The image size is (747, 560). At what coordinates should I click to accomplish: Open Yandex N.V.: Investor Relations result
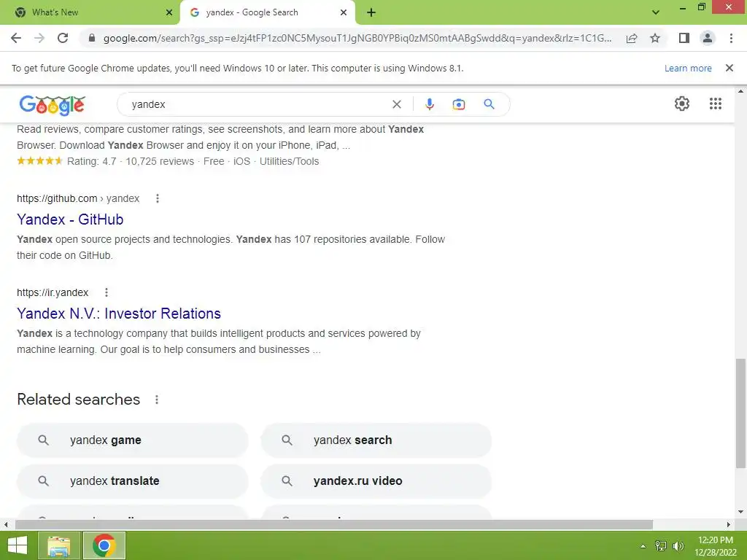coord(119,314)
